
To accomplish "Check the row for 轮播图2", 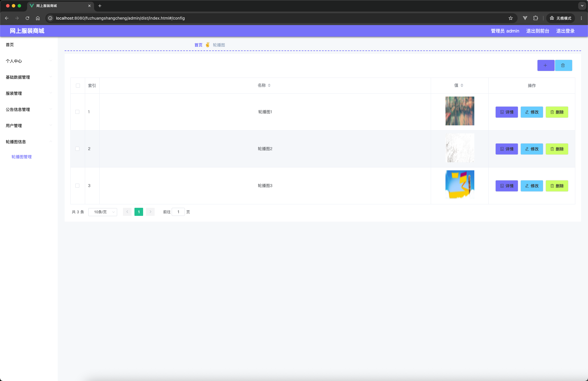I will pos(77,149).
